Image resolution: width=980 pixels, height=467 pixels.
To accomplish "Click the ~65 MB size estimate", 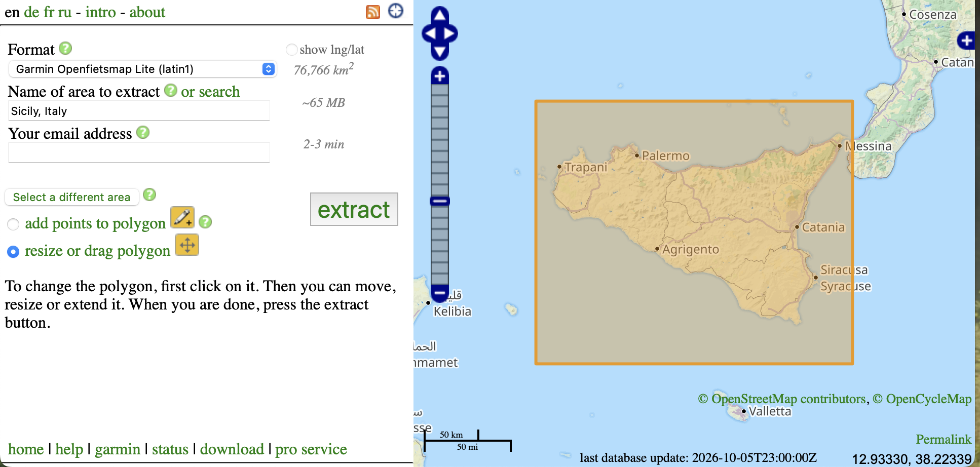I will point(324,103).
